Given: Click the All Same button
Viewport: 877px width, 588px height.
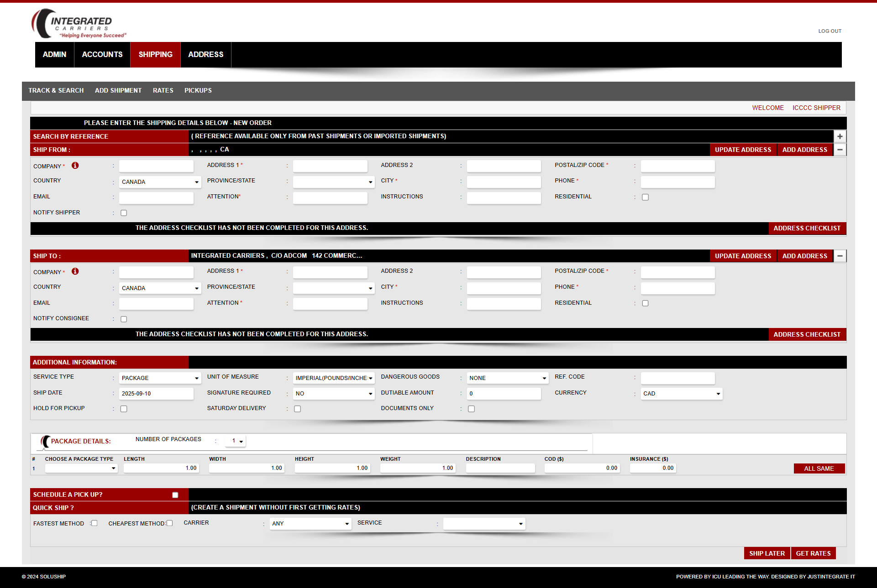Looking at the screenshot, I should [819, 468].
